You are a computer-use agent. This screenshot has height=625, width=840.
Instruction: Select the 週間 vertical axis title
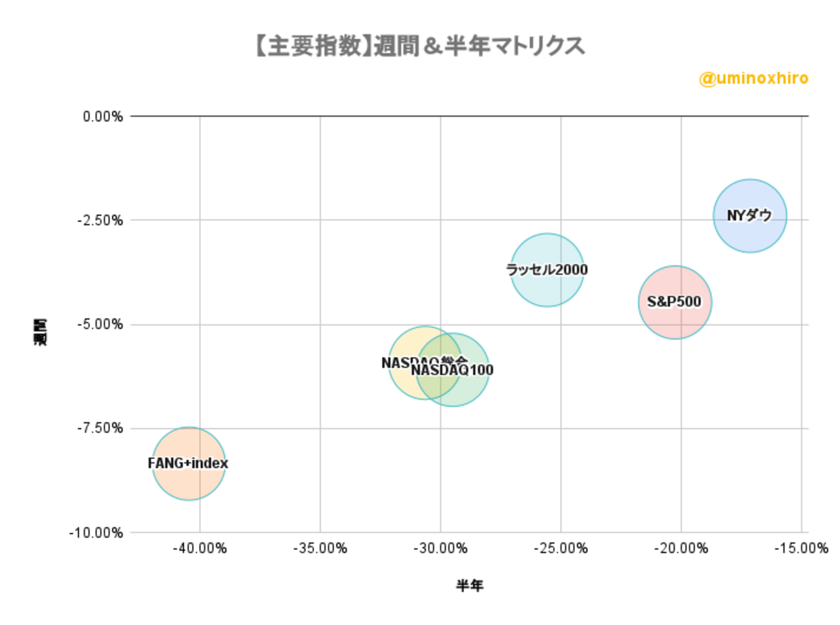tap(40, 331)
